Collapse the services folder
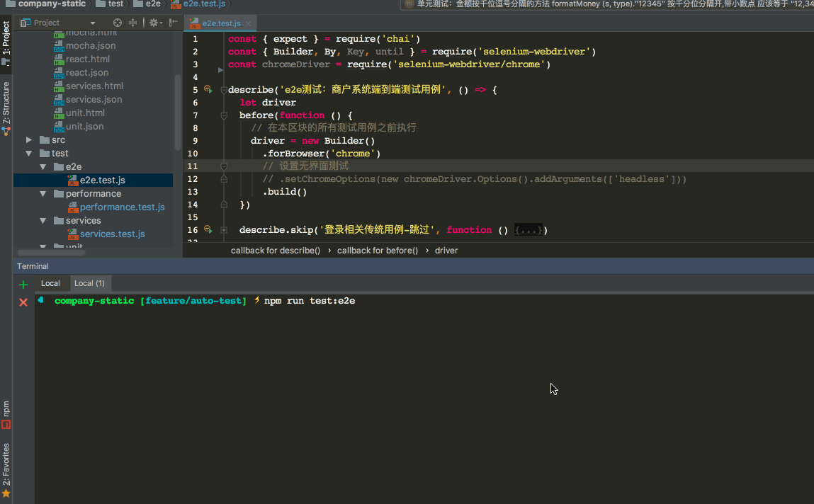814x504 pixels. tap(43, 221)
